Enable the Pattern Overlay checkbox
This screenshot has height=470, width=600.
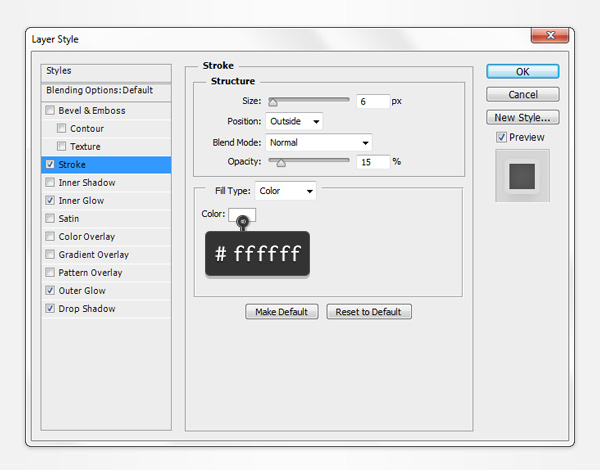click(x=50, y=272)
